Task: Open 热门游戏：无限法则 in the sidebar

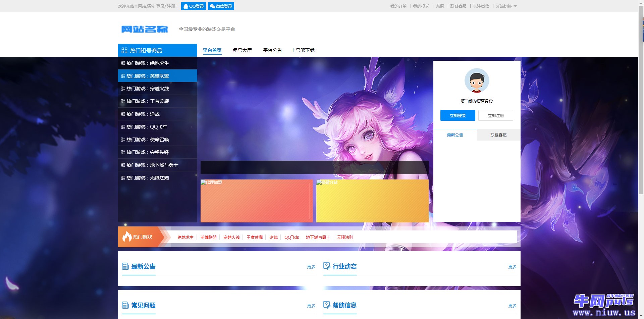Action: pos(158,178)
